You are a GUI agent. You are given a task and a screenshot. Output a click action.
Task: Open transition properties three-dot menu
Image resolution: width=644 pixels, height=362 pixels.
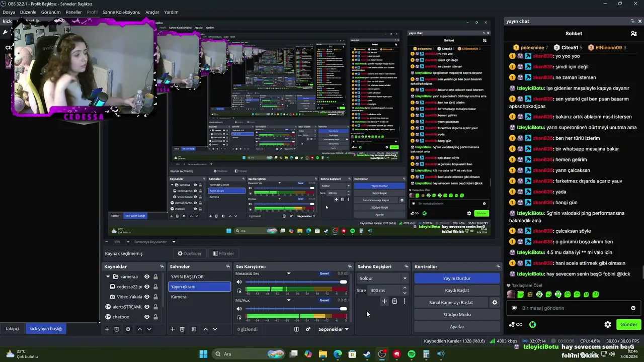coord(404,301)
